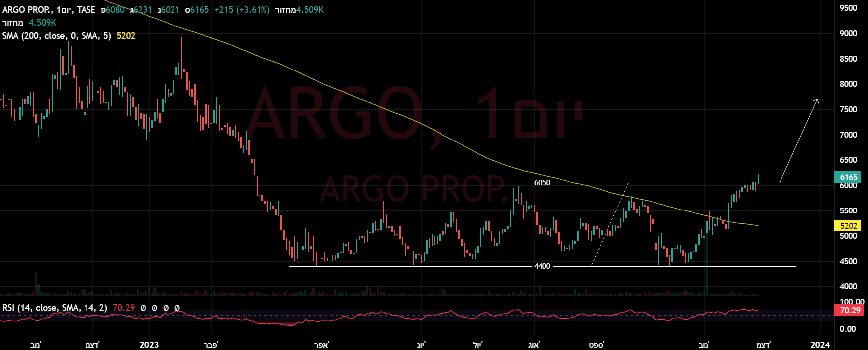Viewport: 868px width, 350px height.
Task: Select the dotted diagonal trend line near ספט'
Action: click(609, 225)
